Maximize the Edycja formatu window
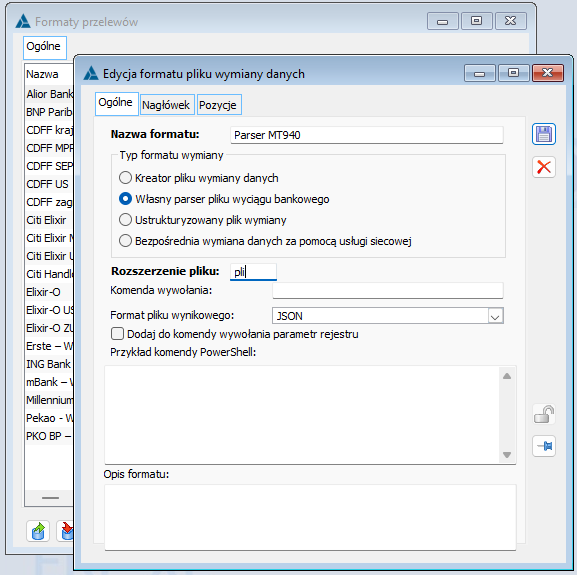The width and height of the screenshot is (577, 575). pos(513,73)
